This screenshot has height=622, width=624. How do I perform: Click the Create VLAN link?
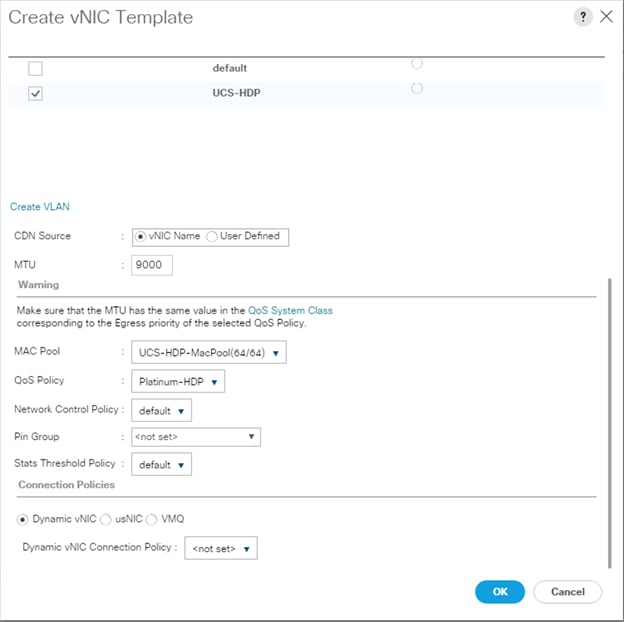[x=40, y=207]
